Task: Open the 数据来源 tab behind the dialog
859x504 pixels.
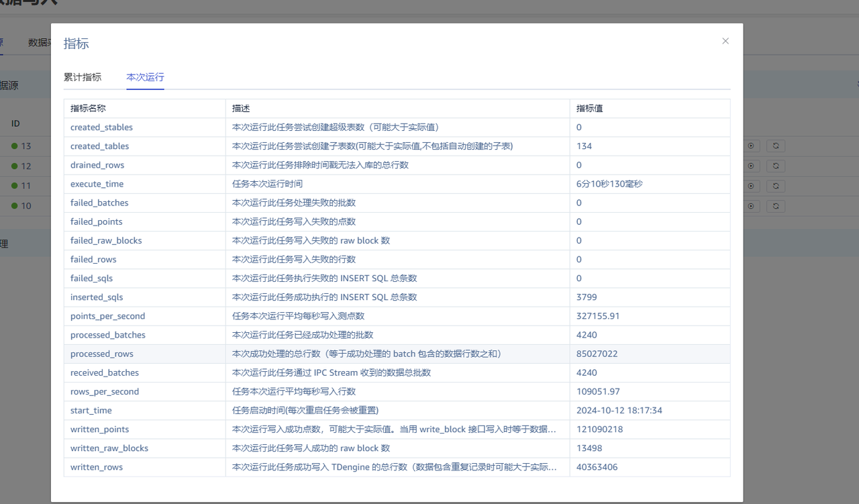Action: click(x=38, y=42)
